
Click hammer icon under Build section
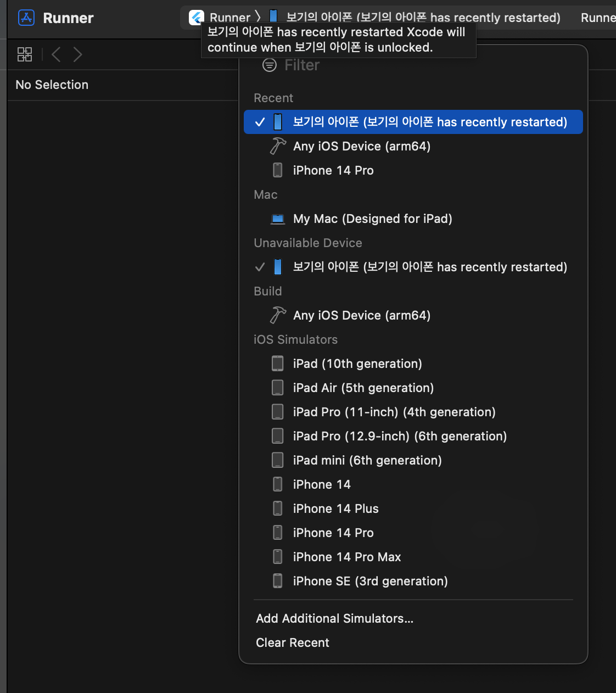pyautogui.click(x=278, y=315)
